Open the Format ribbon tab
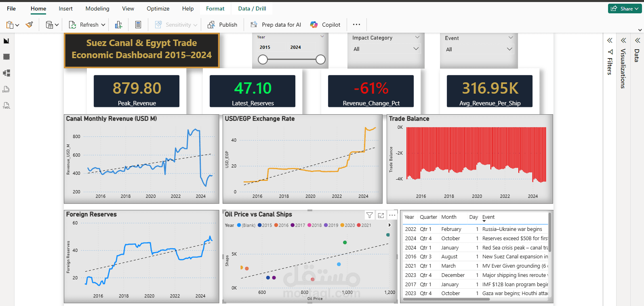Image resolution: width=644 pixels, height=306 pixels. (215, 8)
